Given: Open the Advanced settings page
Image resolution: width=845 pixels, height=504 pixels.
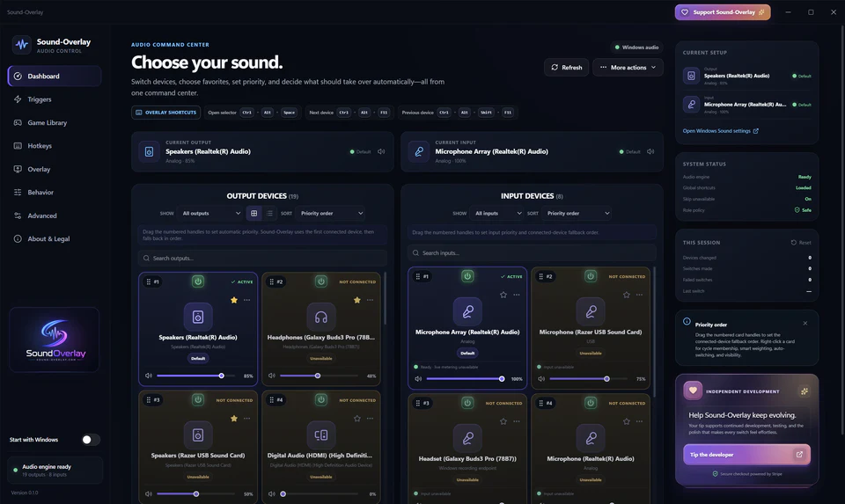Looking at the screenshot, I should tap(55, 215).
